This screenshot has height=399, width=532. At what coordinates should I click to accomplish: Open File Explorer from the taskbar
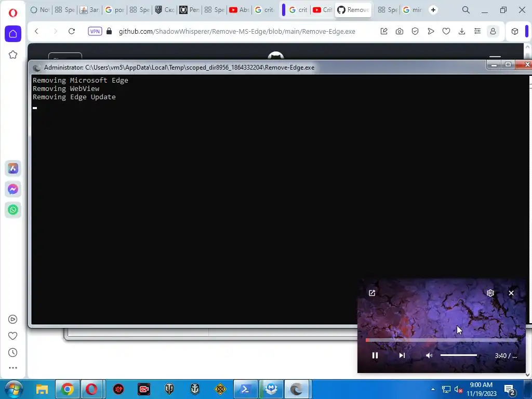coord(42,389)
